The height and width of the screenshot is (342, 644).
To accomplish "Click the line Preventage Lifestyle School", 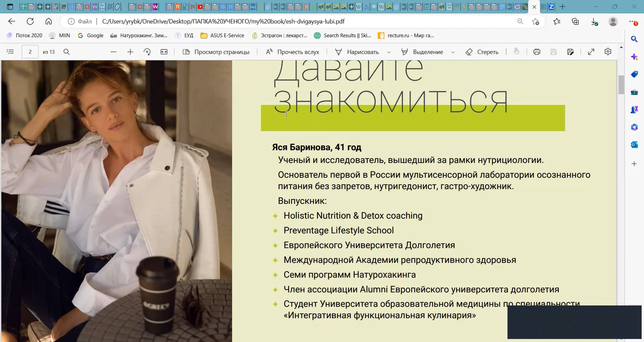I will point(339,230).
